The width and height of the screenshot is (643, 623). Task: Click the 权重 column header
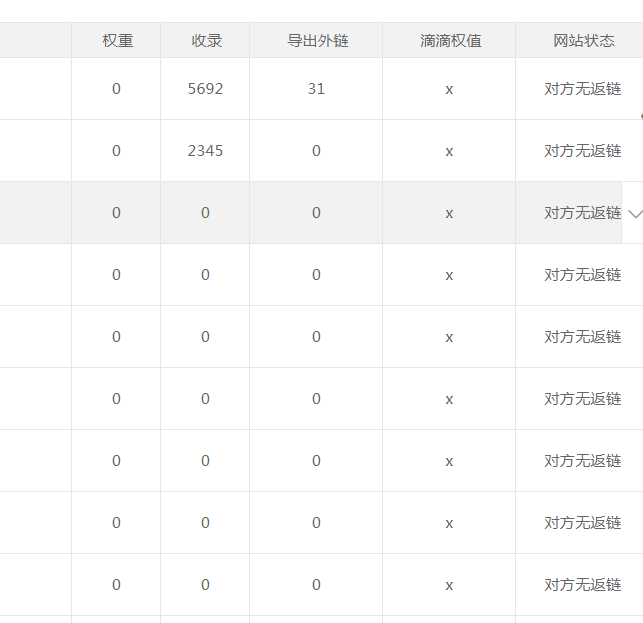(x=118, y=41)
